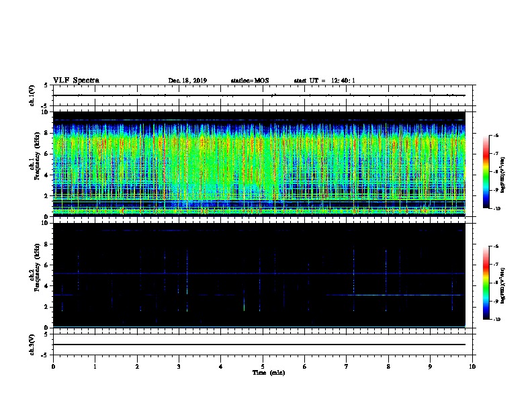
Task: Click the "10" tick on time axis
Action: pos(472,367)
